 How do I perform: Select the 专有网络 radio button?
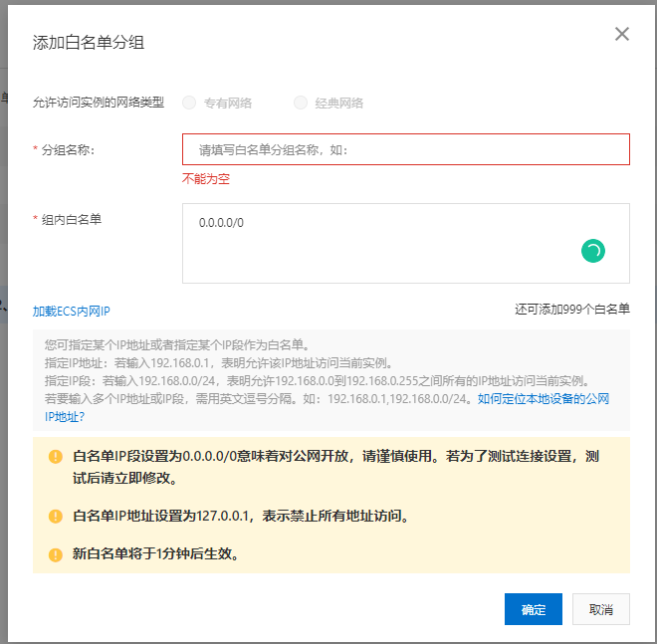[189, 103]
